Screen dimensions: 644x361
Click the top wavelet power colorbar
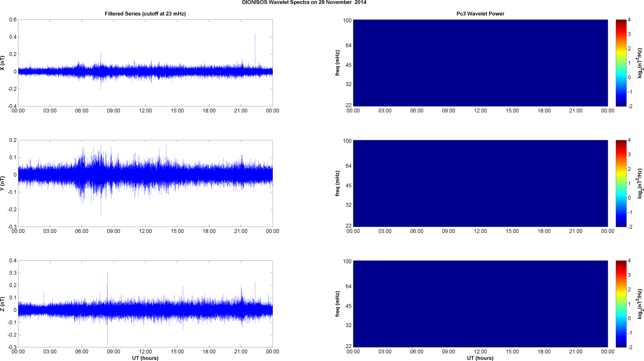(x=621, y=63)
